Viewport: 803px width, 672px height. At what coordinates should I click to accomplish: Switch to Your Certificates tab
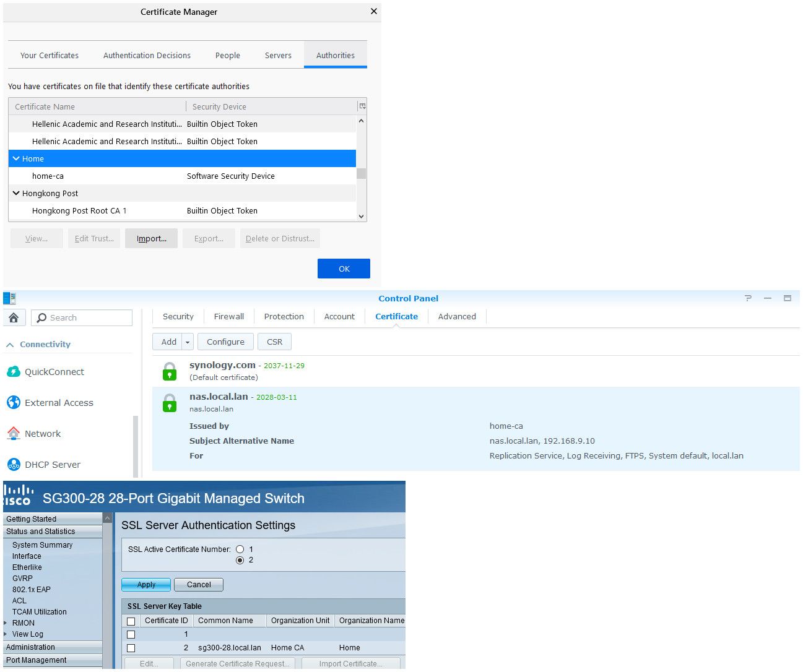point(50,55)
